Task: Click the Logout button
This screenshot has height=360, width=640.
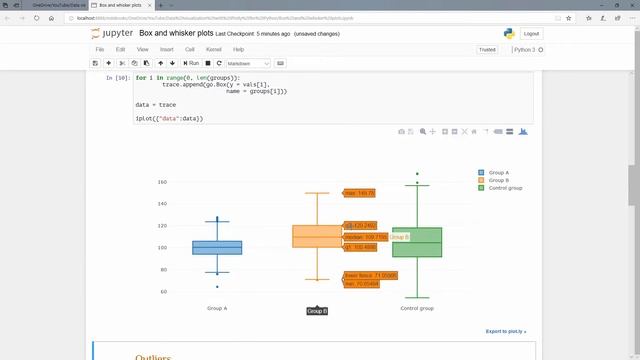Action: 531,33
